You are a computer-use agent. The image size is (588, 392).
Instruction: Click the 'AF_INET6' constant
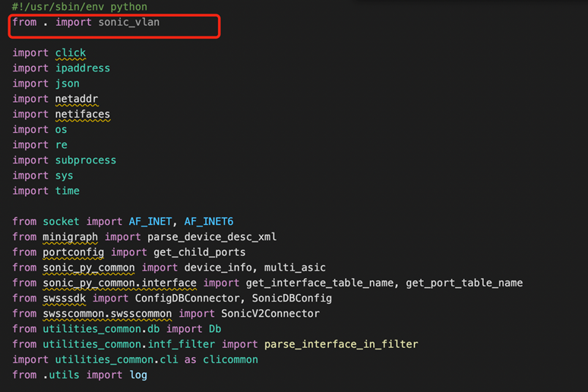[x=208, y=222]
